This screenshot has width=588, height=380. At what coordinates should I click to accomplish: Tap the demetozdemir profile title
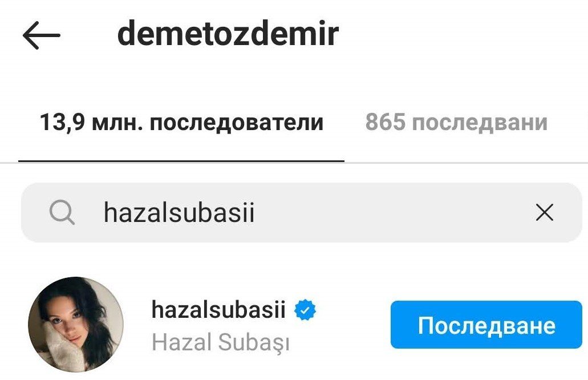[228, 34]
